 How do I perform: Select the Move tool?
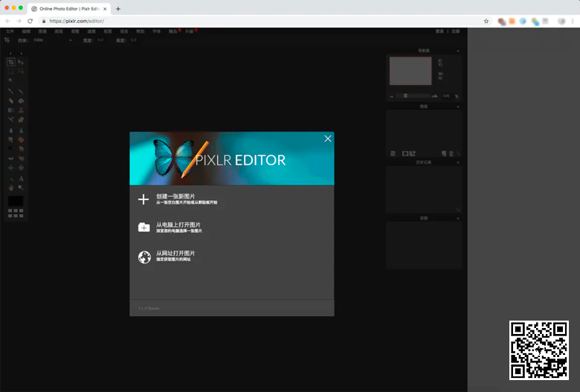pyautogui.click(x=21, y=62)
